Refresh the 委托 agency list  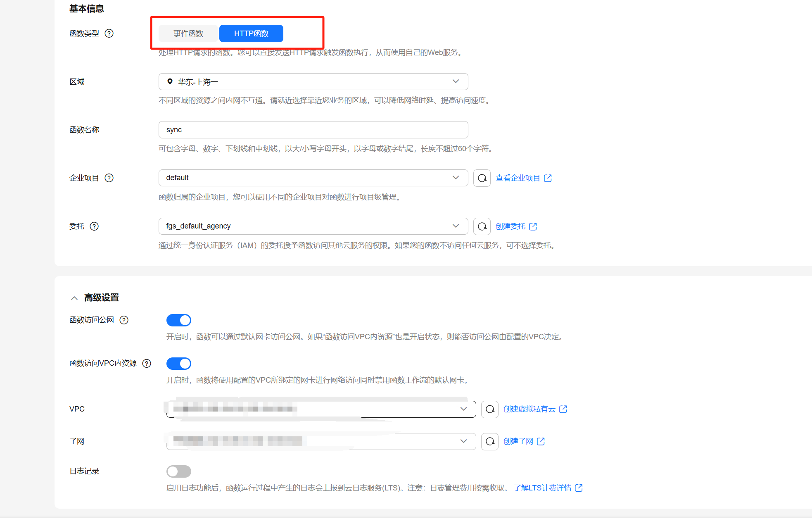coord(482,226)
